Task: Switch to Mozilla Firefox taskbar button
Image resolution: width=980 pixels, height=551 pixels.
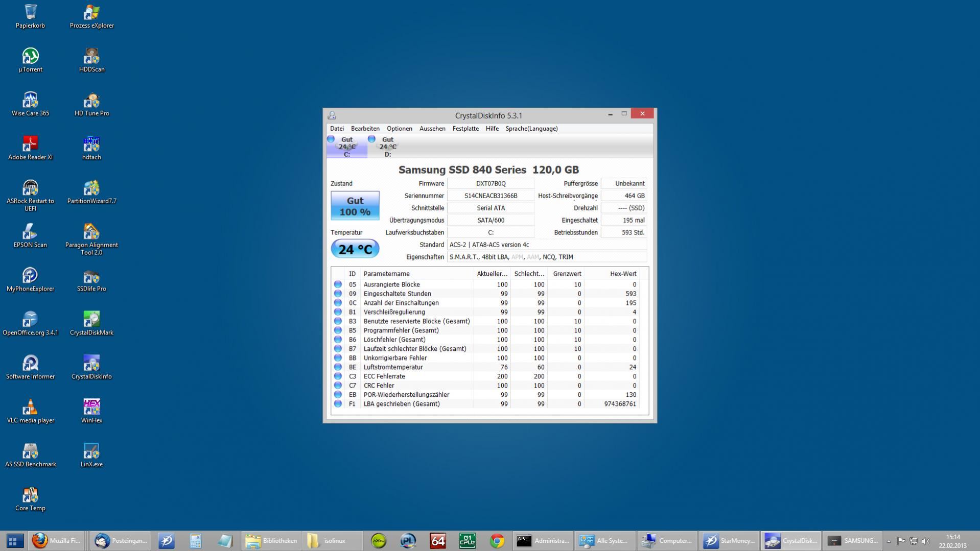Action: click(x=57, y=541)
